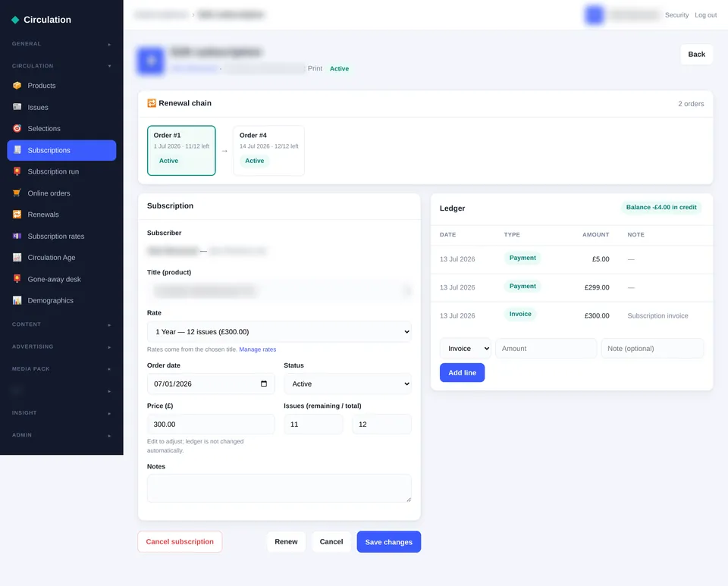Image resolution: width=728 pixels, height=586 pixels.
Task: Click the Renewals sidebar icon
Action: [17, 215]
